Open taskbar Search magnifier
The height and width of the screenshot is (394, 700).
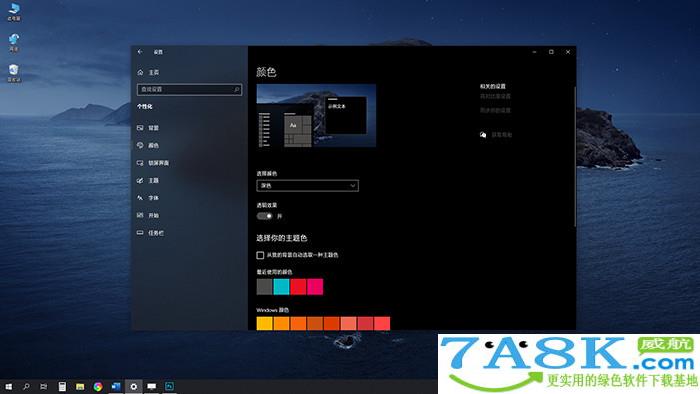click(26, 386)
